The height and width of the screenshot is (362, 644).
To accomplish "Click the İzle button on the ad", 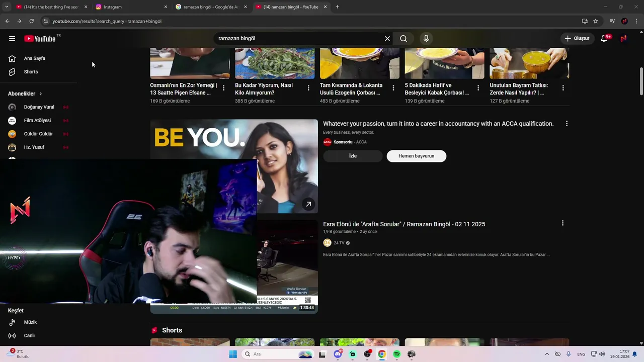I will tap(353, 156).
